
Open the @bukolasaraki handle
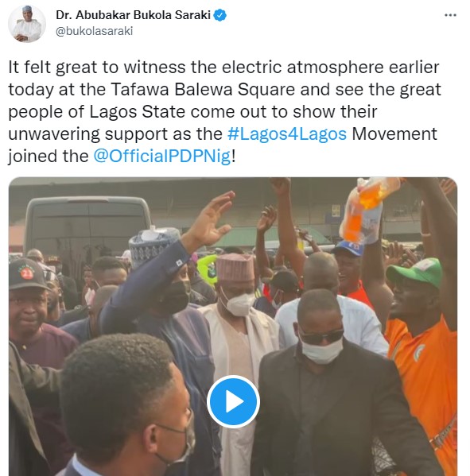(x=94, y=31)
